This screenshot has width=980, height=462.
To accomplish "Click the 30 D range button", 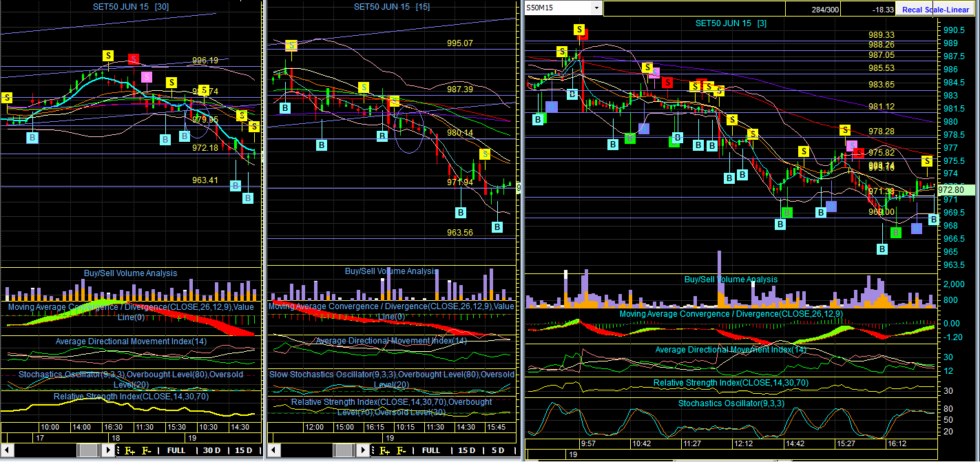I will click(211, 451).
